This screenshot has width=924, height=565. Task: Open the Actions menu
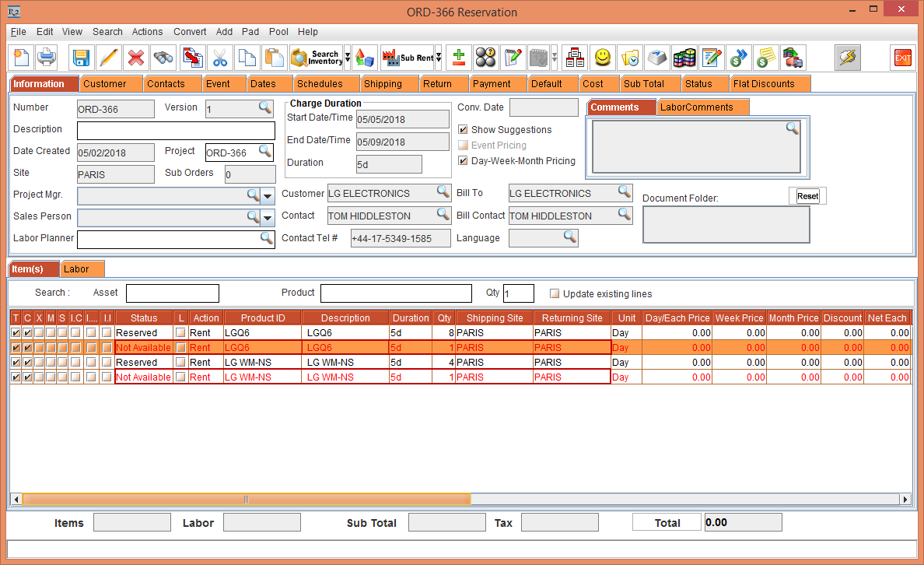tap(147, 32)
